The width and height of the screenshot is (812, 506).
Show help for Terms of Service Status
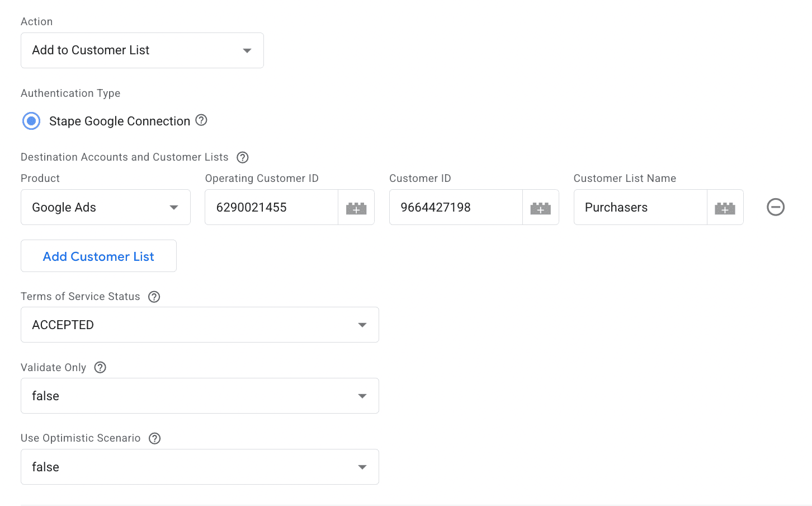(154, 297)
